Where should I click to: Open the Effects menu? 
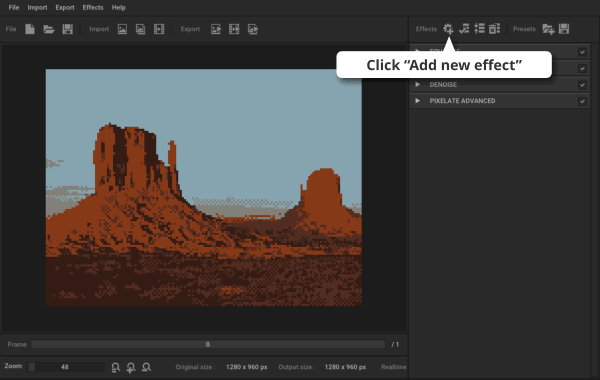pos(93,7)
